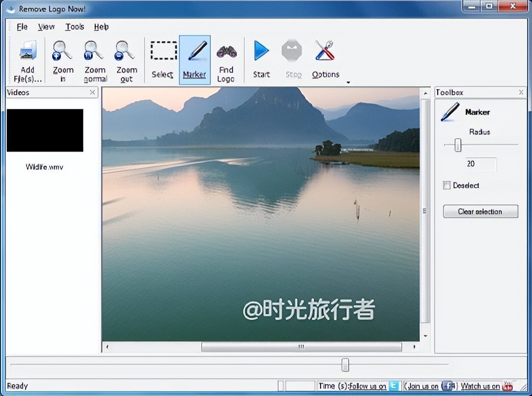This screenshot has width=532, height=396.
Task: Reset view with Zoom normal icon
Action: click(x=94, y=51)
